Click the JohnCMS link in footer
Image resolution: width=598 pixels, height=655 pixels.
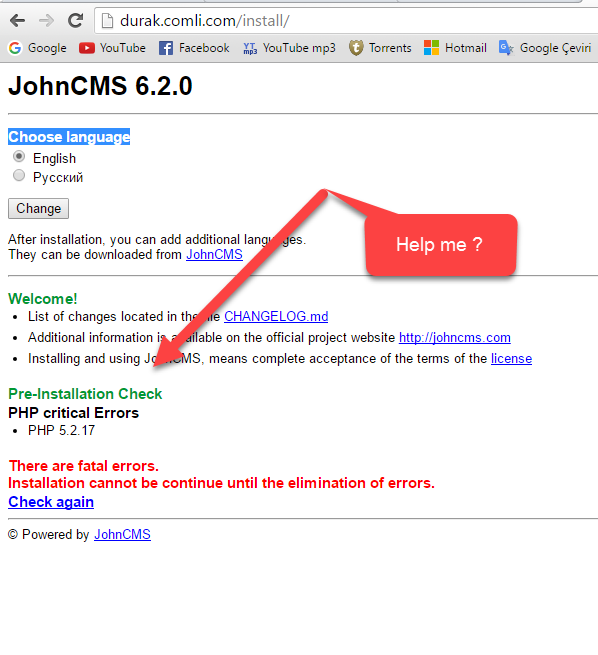(122, 534)
